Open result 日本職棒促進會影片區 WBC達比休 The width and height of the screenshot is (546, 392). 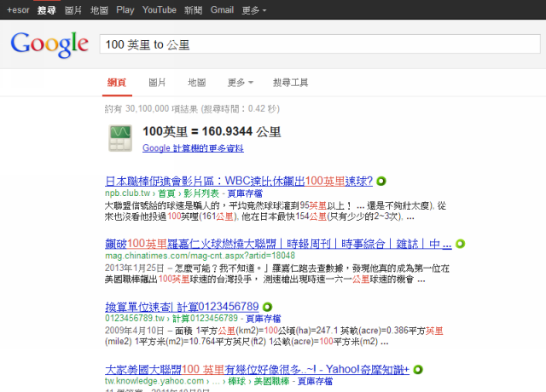239,182
